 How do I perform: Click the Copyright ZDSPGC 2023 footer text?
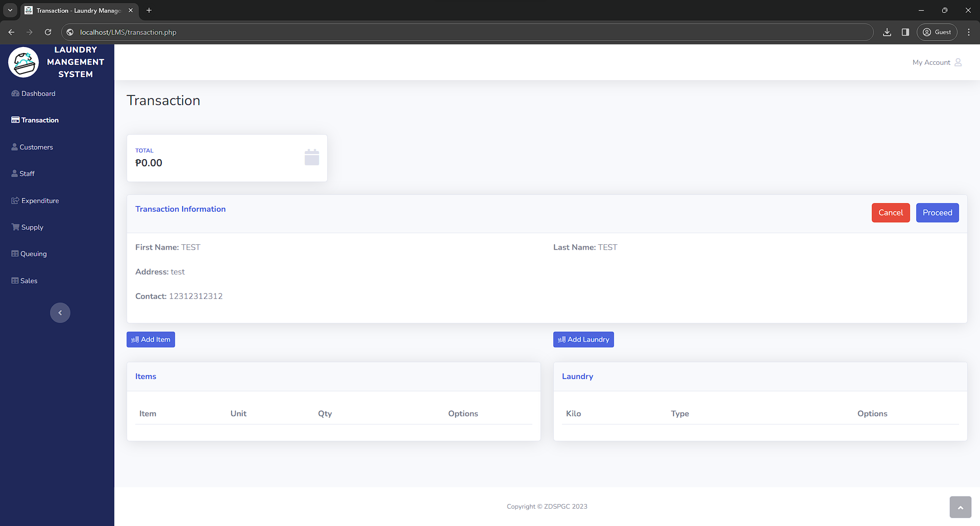click(x=547, y=507)
